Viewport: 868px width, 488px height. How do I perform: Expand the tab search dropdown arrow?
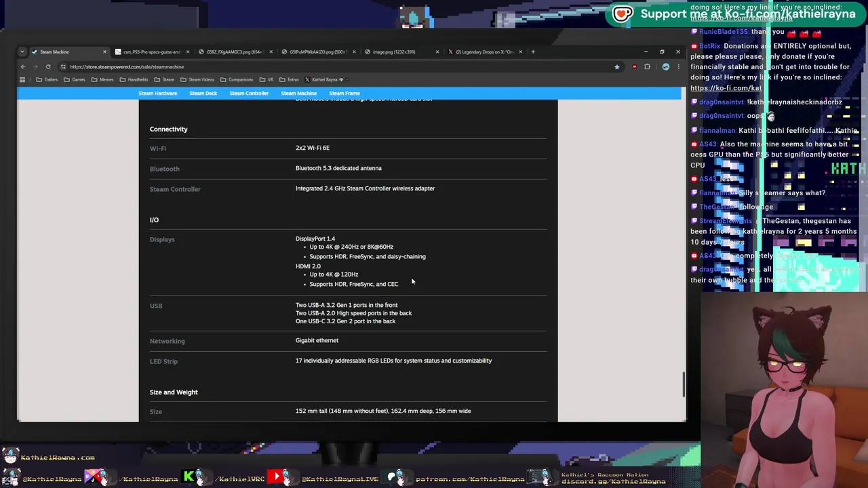coord(22,52)
